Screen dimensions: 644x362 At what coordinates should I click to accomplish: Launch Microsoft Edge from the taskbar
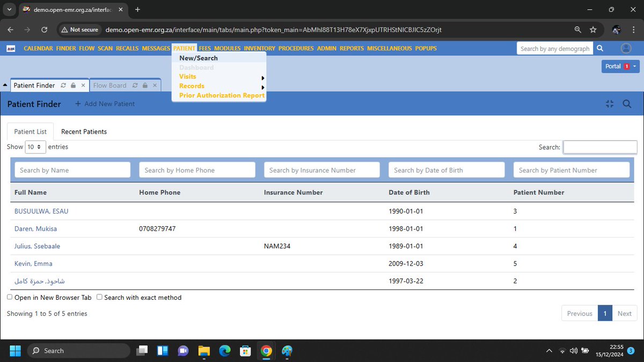[x=225, y=351]
